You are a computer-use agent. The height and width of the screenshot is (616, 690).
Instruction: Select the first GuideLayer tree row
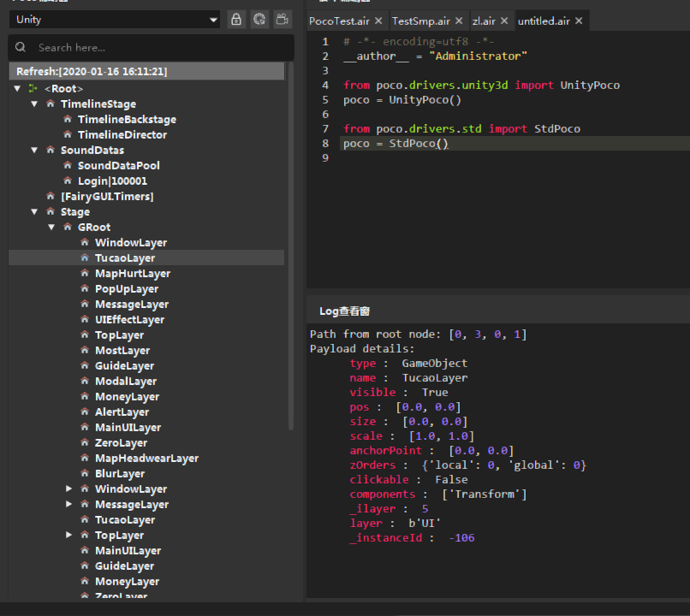(x=124, y=366)
